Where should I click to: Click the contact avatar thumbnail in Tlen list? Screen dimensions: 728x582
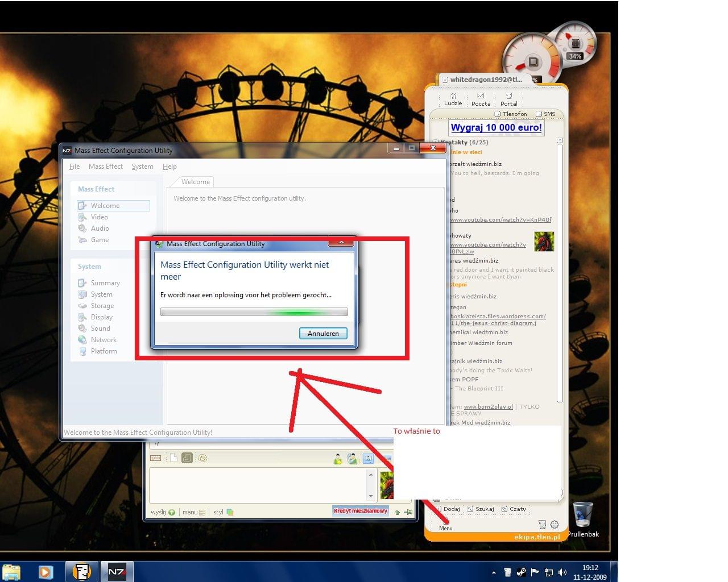pyautogui.click(x=544, y=241)
